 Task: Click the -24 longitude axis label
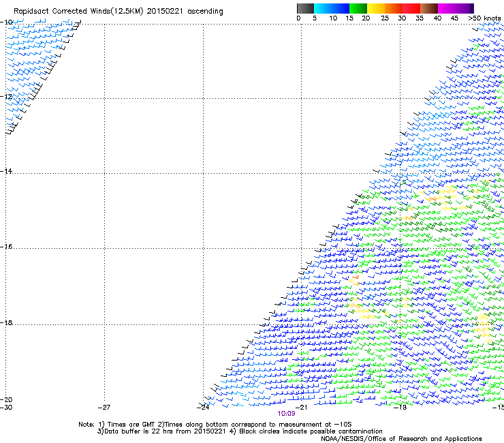203,408
